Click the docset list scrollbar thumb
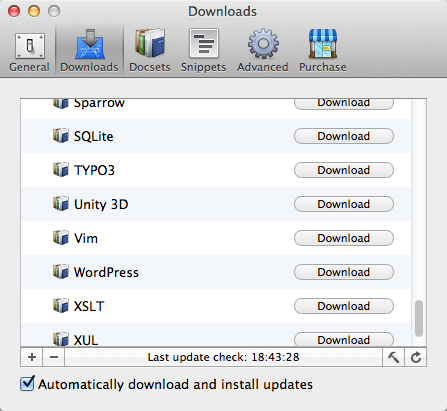The height and width of the screenshot is (411, 447). 419,319
